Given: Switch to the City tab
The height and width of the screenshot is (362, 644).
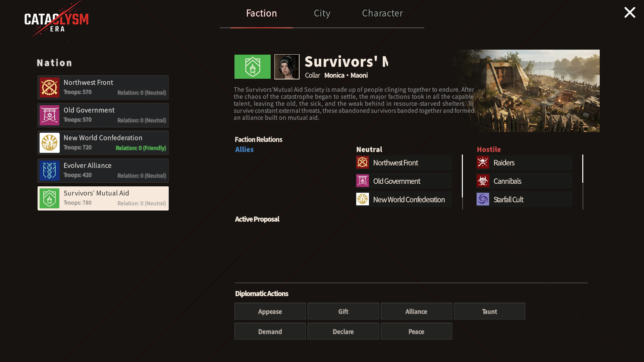Looking at the screenshot, I should click(x=322, y=13).
